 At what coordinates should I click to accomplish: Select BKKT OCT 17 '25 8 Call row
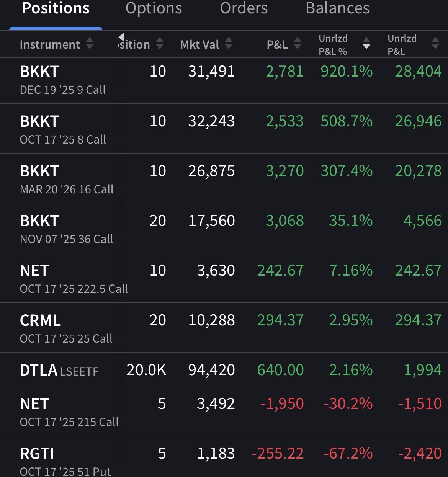click(63, 130)
